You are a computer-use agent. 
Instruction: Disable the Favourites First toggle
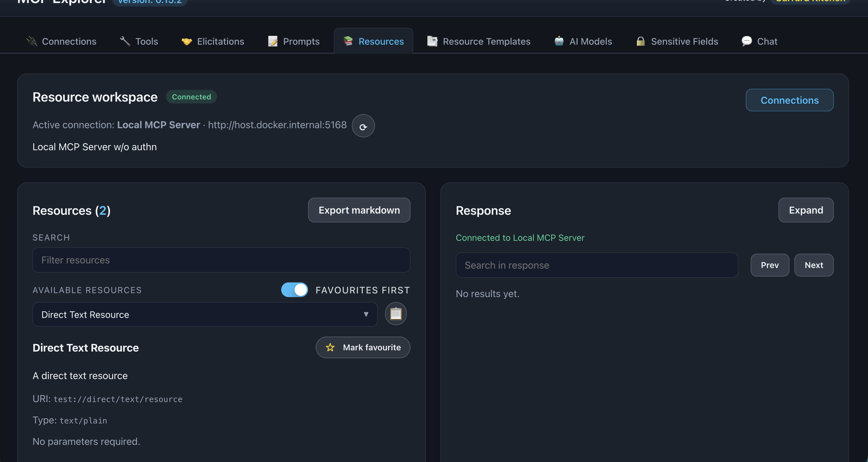click(x=294, y=290)
